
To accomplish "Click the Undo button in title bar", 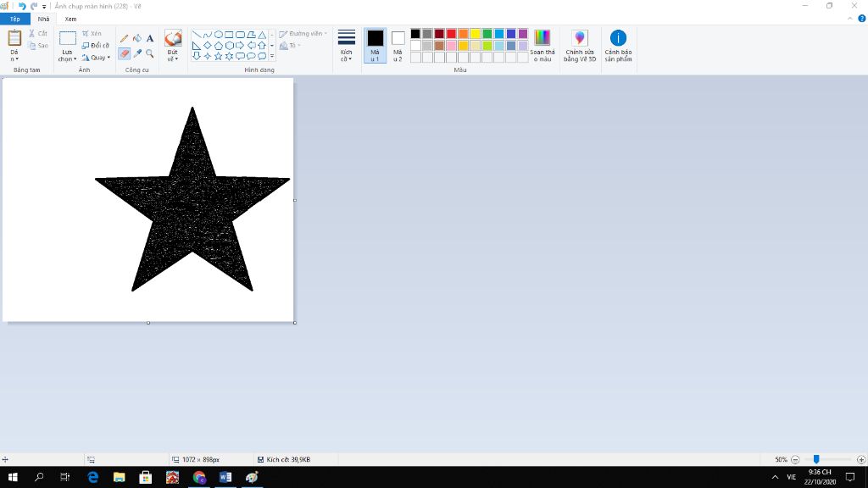I will [22, 6].
